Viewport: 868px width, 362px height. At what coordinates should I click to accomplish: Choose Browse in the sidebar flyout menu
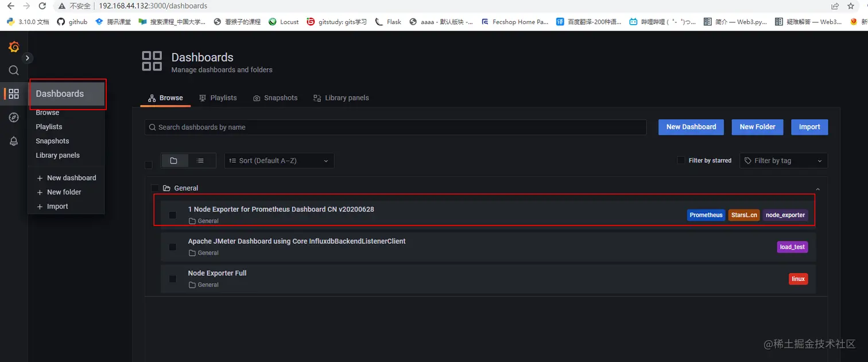tap(47, 112)
